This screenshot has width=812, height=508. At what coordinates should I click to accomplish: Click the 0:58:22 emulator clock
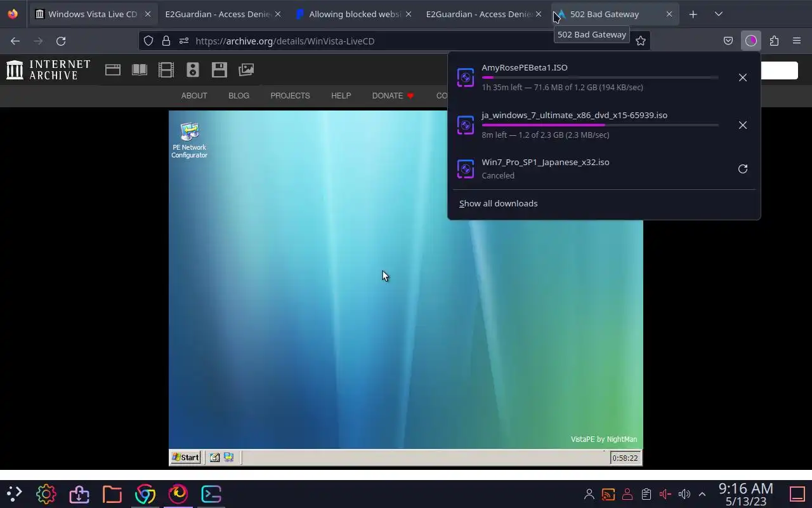click(x=625, y=458)
